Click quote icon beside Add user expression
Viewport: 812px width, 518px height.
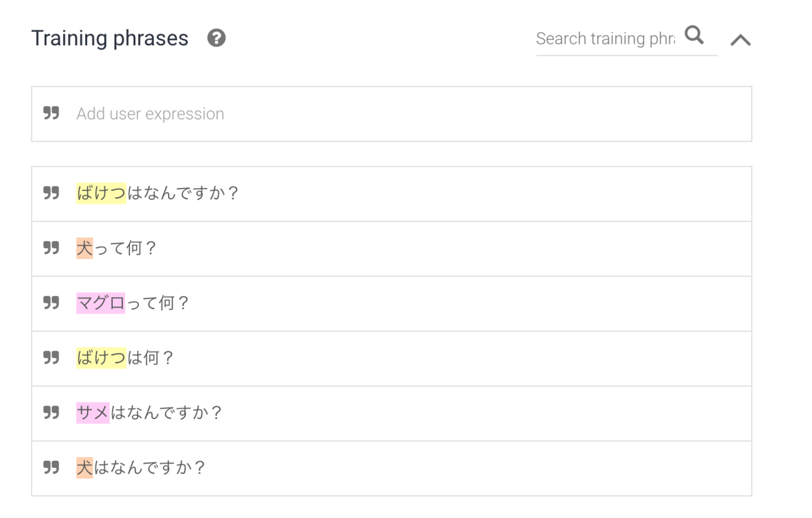tap(51, 113)
